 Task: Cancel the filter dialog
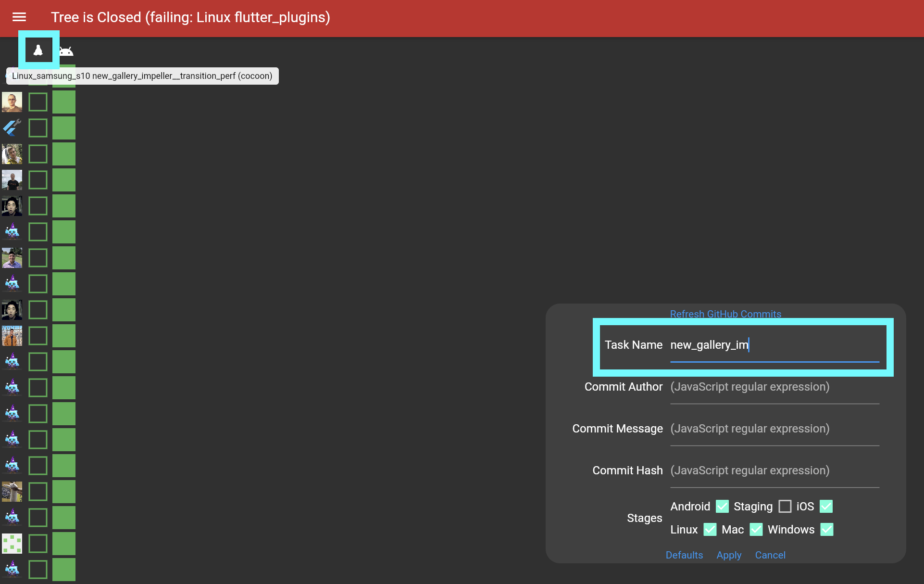pos(770,555)
